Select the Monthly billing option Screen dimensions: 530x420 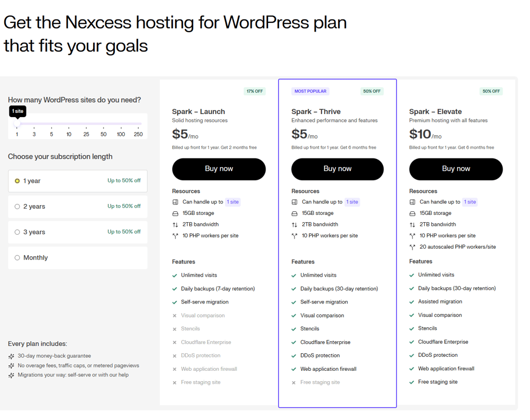(x=78, y=258)
